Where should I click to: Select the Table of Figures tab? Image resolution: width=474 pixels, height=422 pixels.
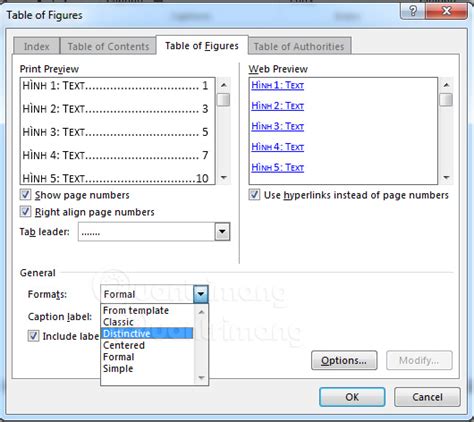pos(202,45)
